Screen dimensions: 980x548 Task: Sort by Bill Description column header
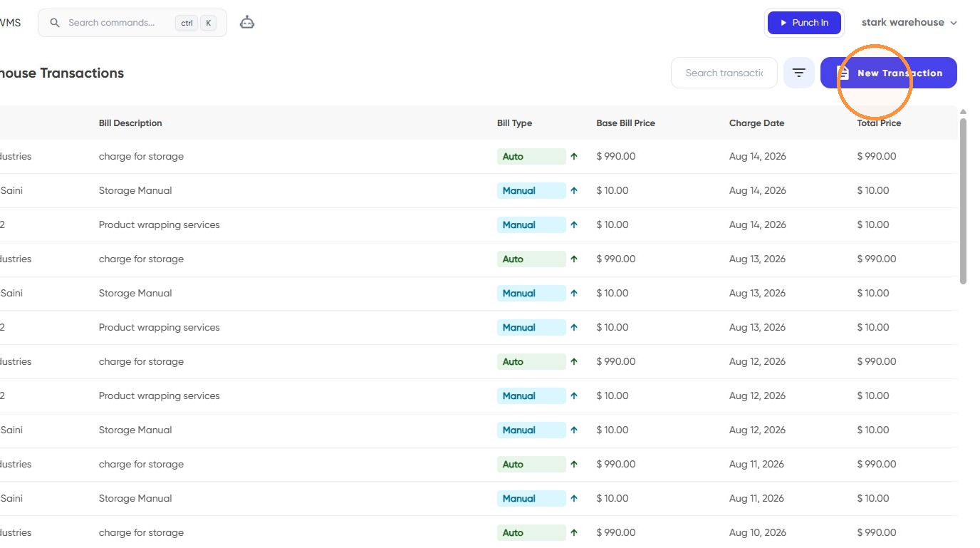[x=130, y=123]
